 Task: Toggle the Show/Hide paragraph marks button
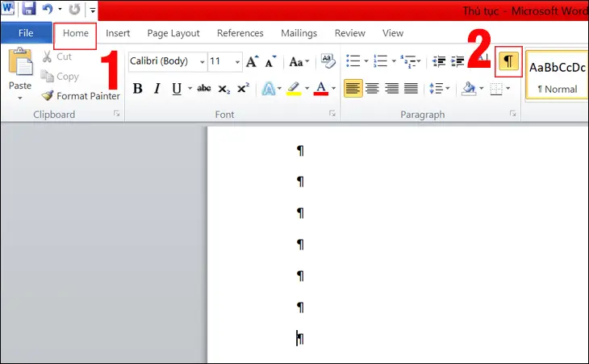click(508, 61)
